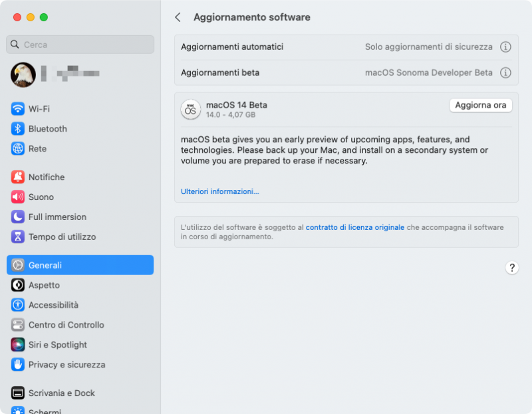Select Bluetooth label in sidebar
The image size is (532, 414).
[x=48, y=129]
